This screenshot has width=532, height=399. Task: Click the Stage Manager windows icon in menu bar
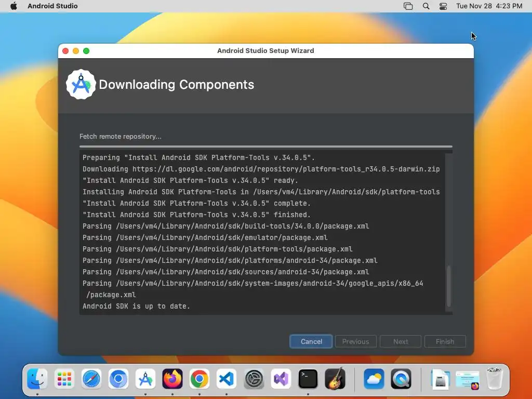coord(408,6)
